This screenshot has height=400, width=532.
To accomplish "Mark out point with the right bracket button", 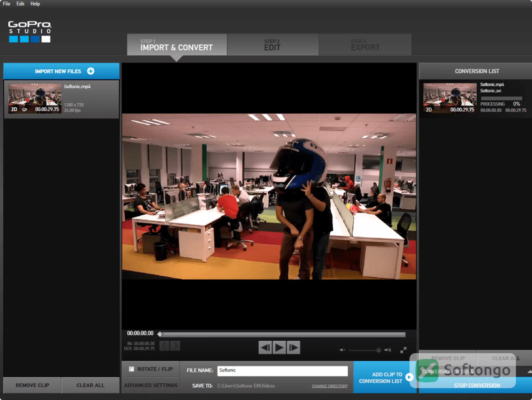I will tap(175, 346).
